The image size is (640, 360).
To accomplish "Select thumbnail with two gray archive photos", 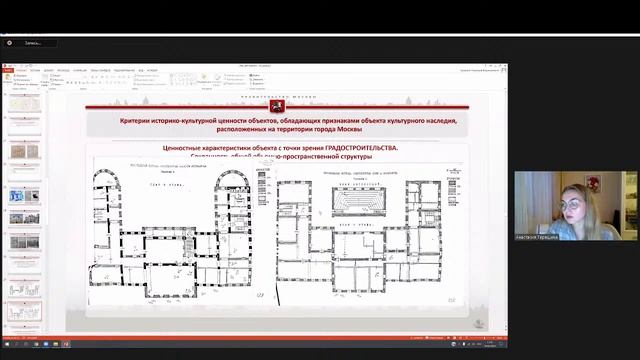I will (x=24, y=242).
